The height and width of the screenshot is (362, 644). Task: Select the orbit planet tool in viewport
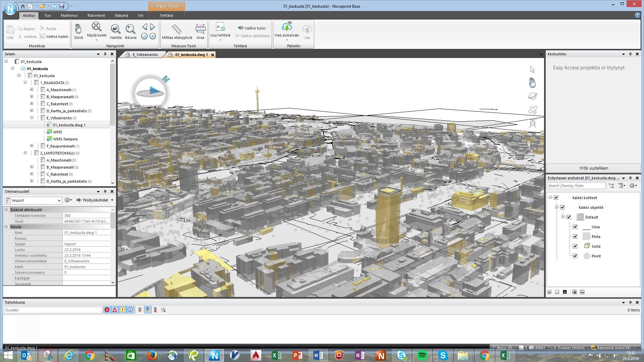[x=532, y=96]
